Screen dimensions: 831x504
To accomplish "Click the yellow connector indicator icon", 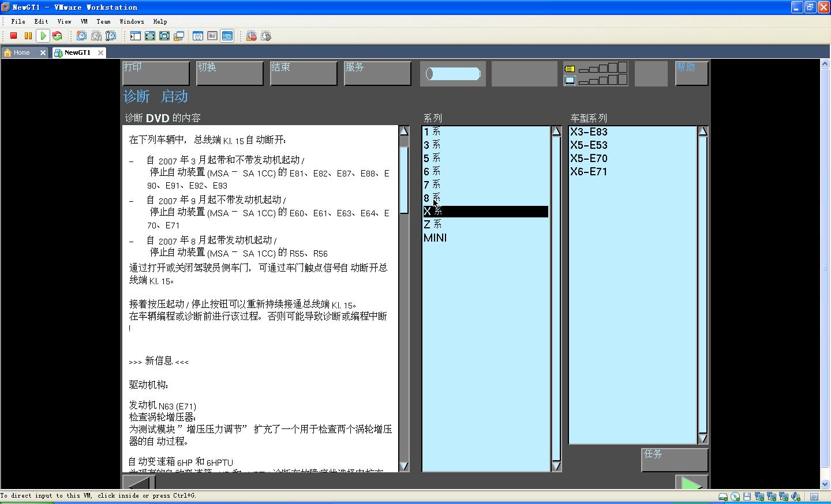I will (x=570, y=69).
